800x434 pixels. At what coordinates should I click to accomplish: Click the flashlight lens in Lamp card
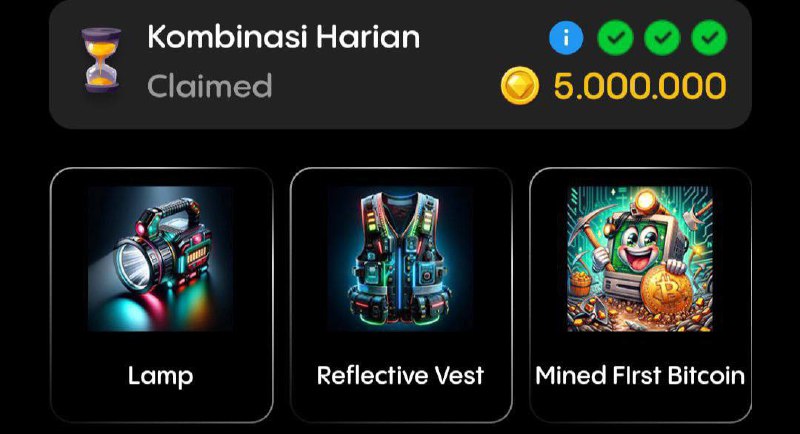(134, 267)
